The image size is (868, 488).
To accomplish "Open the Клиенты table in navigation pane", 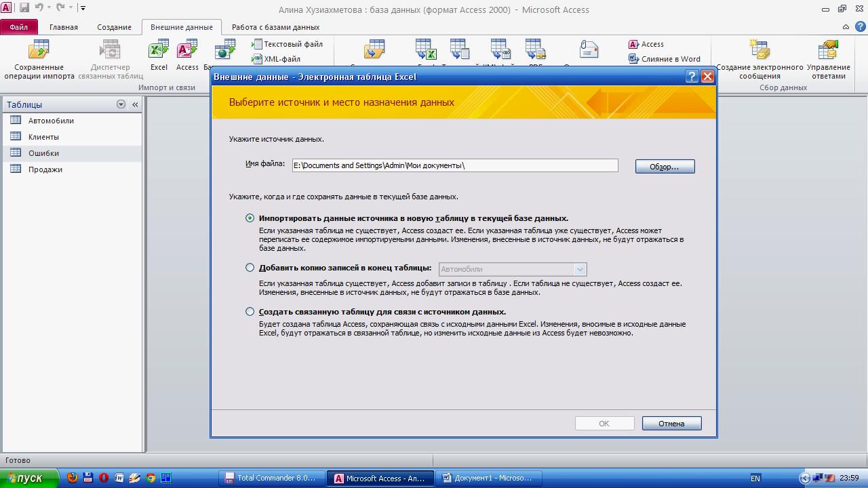I will tap(72, 137).
